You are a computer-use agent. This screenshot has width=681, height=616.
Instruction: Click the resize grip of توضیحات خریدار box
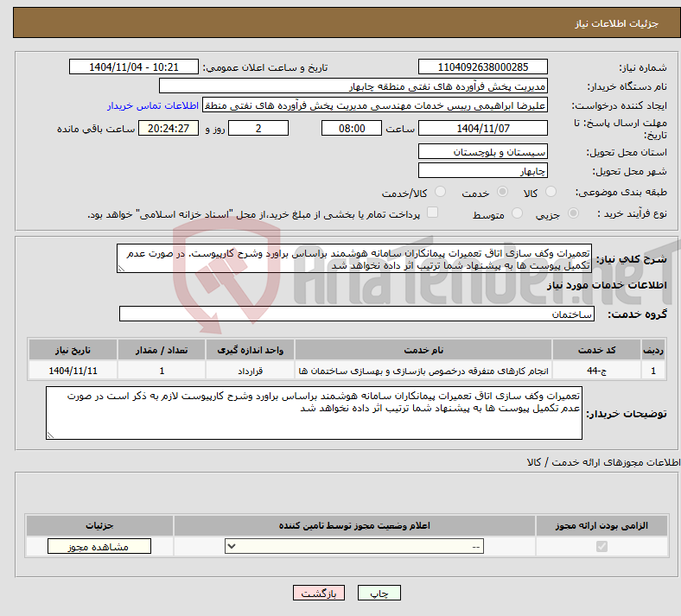50,435
